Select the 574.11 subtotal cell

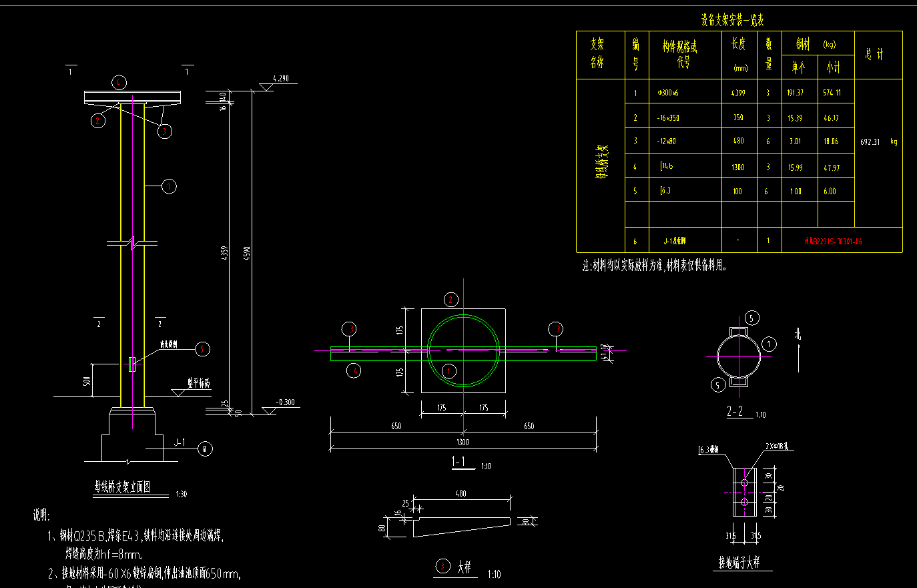tap(832, 93)
